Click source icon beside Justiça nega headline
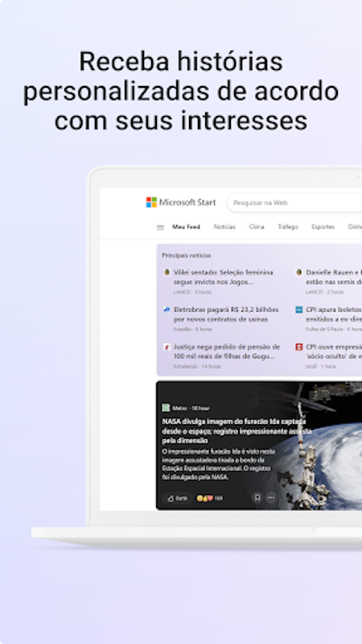Screen dimensions: 362x644 [167, 347]
